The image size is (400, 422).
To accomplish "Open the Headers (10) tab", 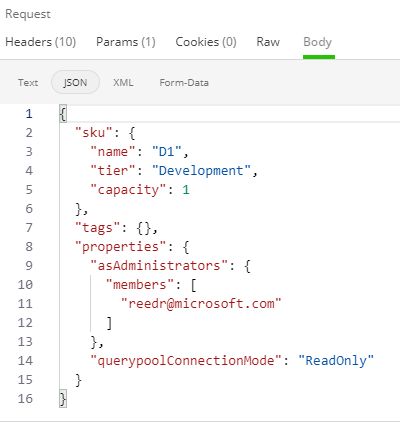I will click(41, 42).
